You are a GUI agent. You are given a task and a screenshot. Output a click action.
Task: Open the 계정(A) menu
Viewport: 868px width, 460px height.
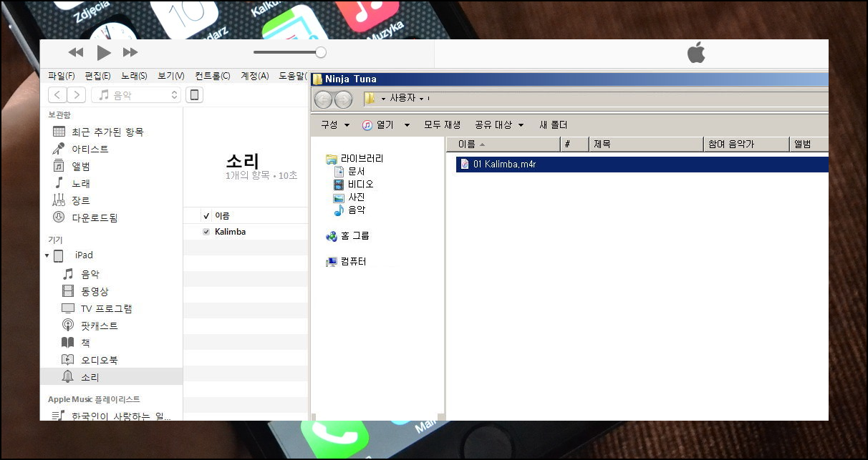254,76
